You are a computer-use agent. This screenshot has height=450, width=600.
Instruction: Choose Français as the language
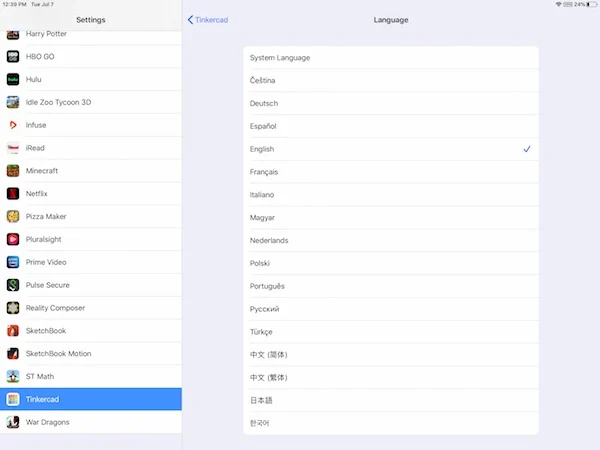coord(390,172)
